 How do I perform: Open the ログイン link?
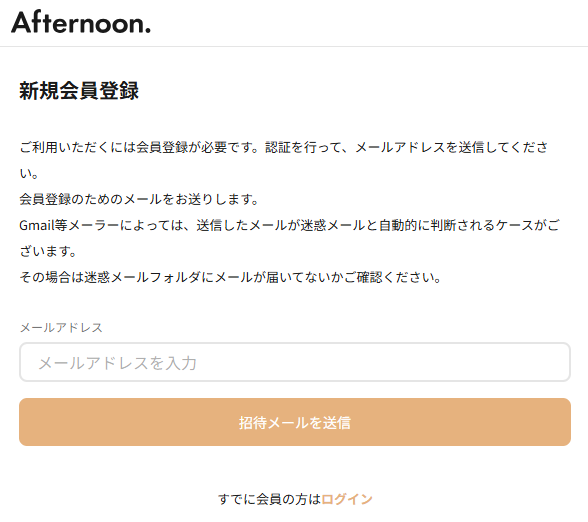coord(347,499)
